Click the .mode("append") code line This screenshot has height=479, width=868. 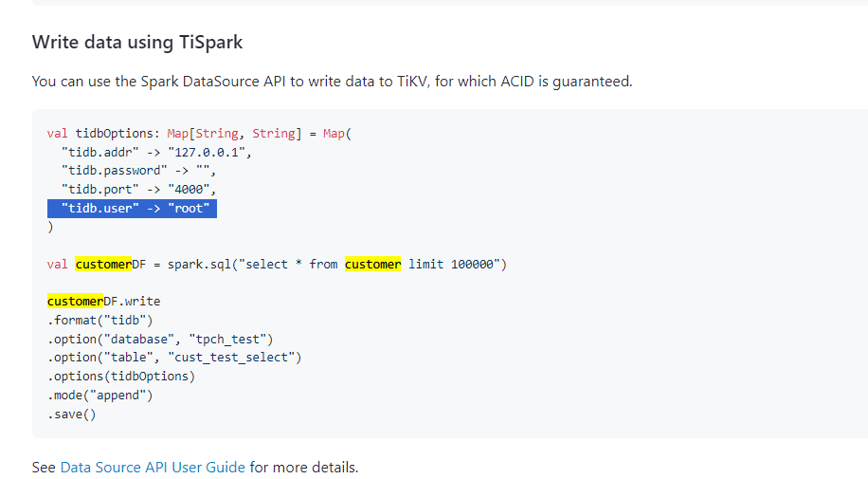click(99, 396)
